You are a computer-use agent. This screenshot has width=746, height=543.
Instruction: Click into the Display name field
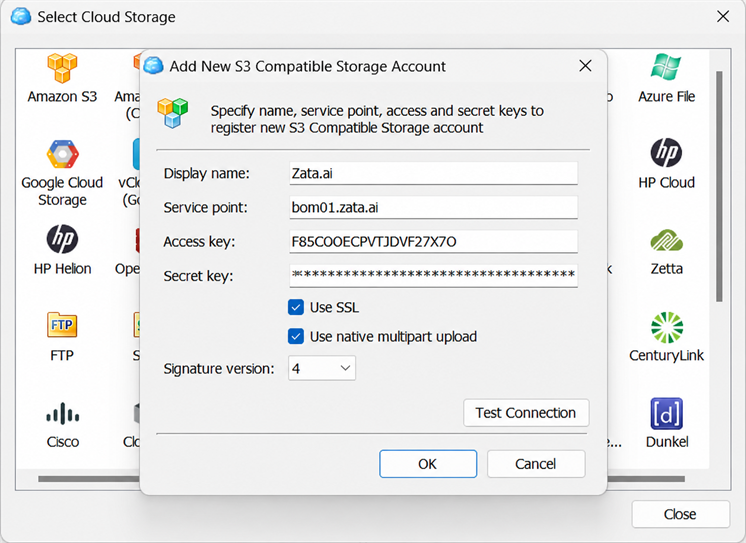[433, 173]
